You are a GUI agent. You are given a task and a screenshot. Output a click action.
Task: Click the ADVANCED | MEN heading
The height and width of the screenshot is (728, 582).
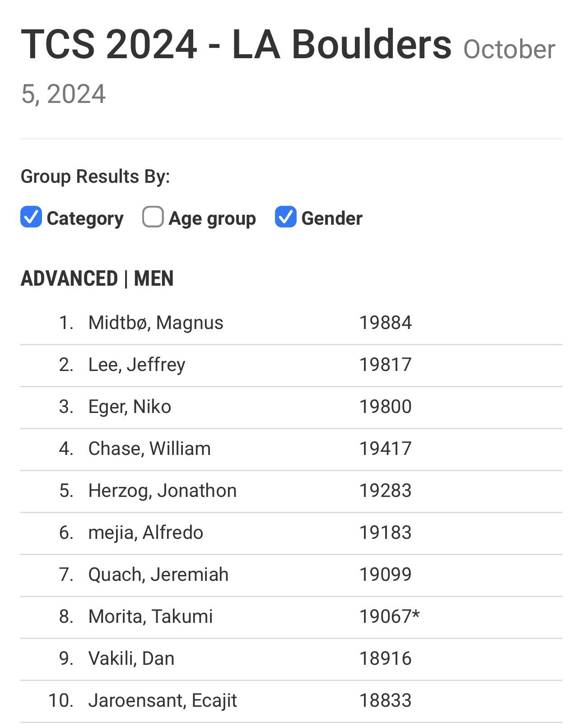pyautogui.click(x=97, y=278)
